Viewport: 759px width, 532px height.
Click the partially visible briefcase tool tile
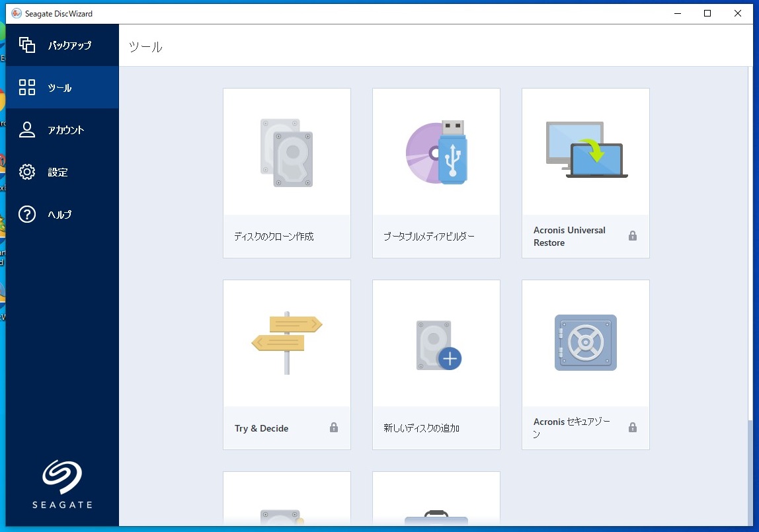[436, 499]
